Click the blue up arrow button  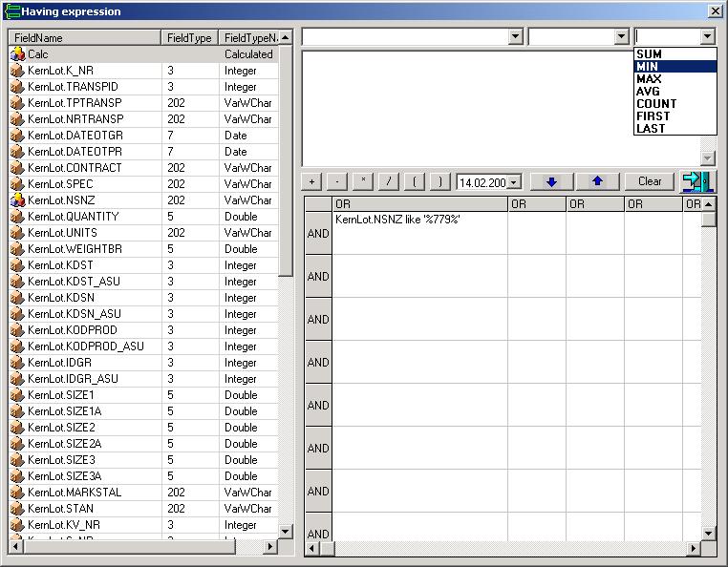(x=597, y=181)
